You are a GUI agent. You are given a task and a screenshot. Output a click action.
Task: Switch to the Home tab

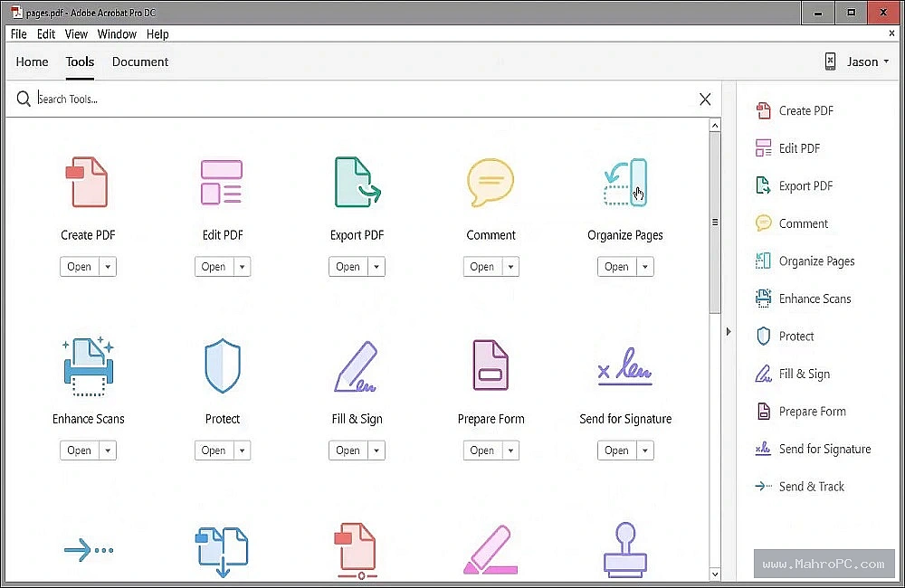pyautogui.click(x=32, y=62)
